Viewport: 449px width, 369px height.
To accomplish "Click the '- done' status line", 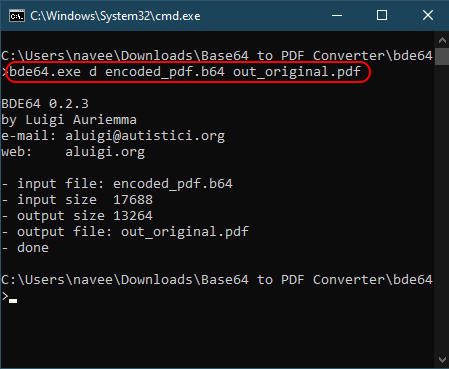I will point(25,248).
